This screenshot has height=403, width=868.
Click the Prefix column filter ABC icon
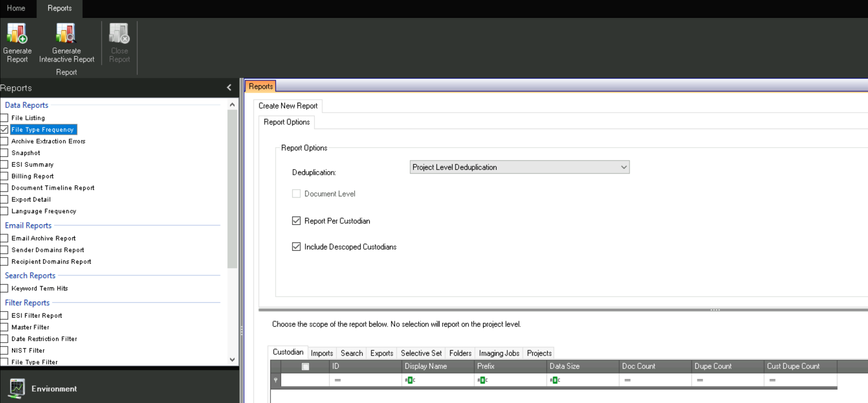coord(482,380)
